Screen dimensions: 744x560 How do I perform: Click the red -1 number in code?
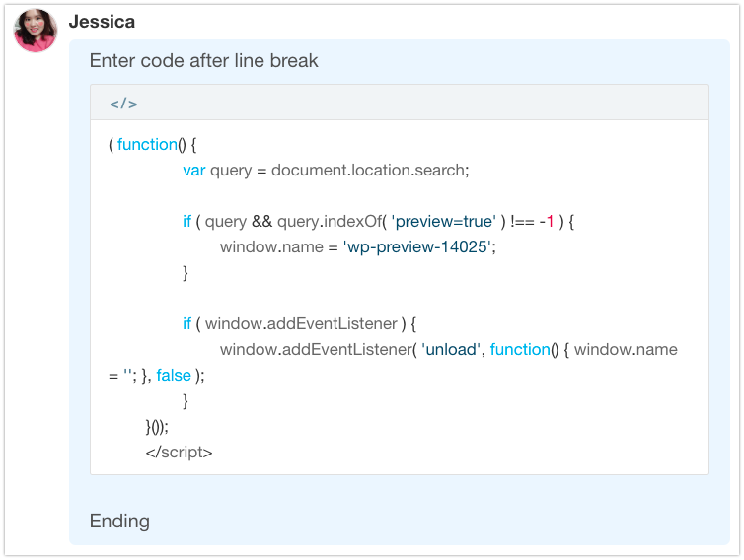(546, 222)
